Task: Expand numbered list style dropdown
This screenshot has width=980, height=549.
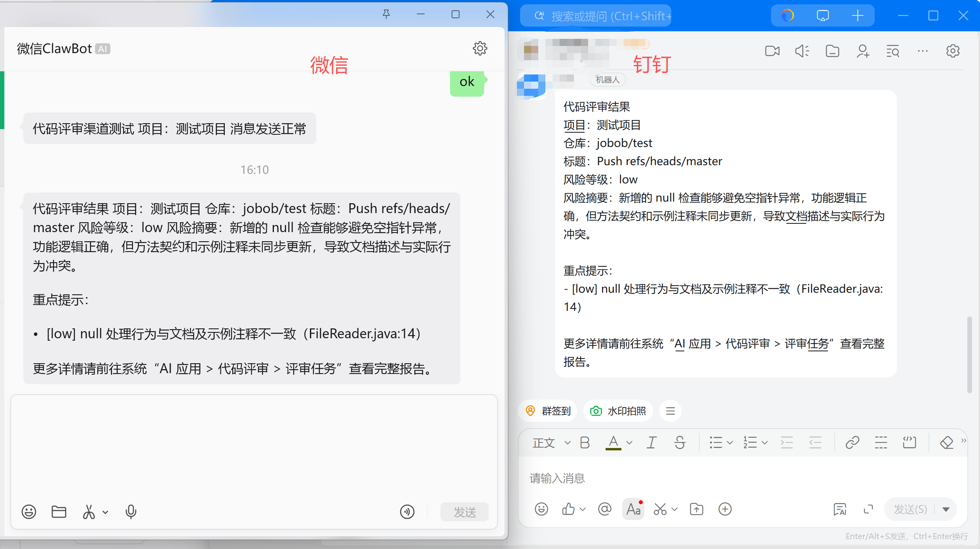Action: pos(765,443)
